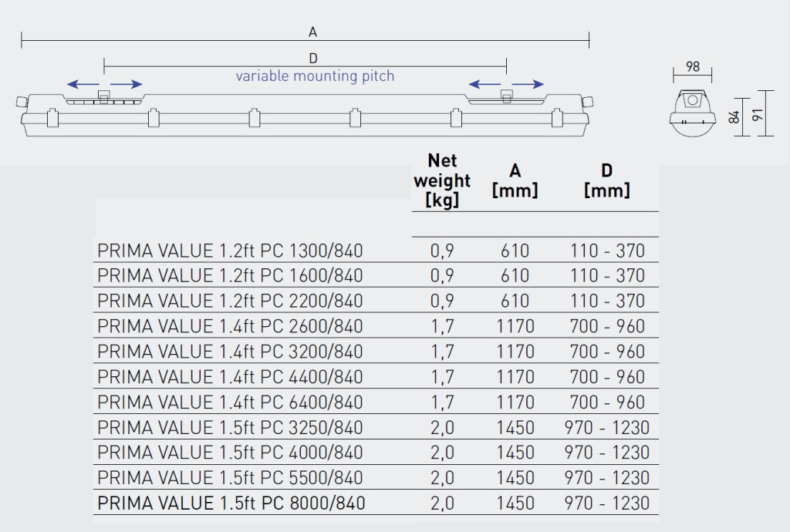Click the dimension label A above the luminaire
790x532 pixels.
pos(313,32)
